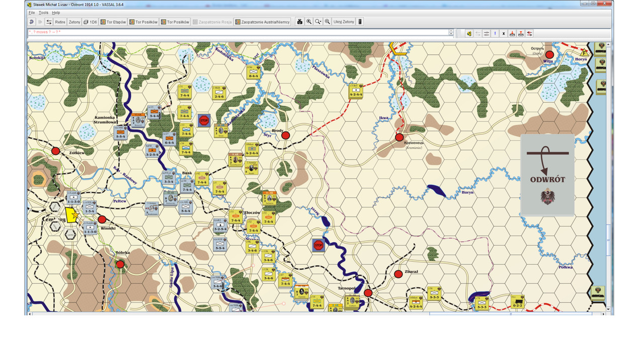The width and height of the screenshot is (644, 353).
Task: Click the red city dot at Brody
Action: (x=285, y=135)
